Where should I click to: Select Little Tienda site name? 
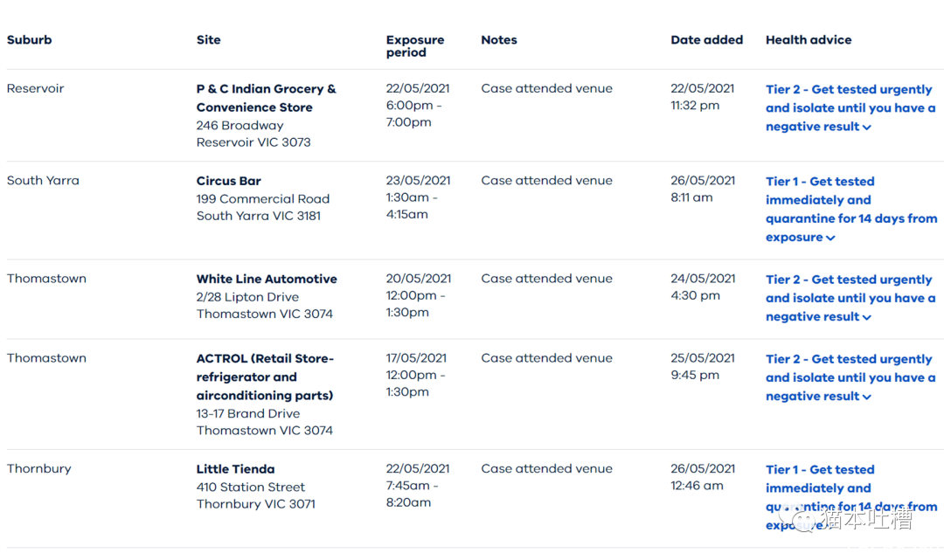point(235,468)
